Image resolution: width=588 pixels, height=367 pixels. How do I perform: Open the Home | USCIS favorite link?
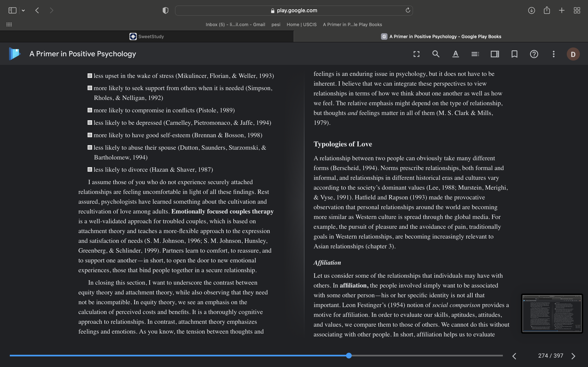tap(302, 24)
